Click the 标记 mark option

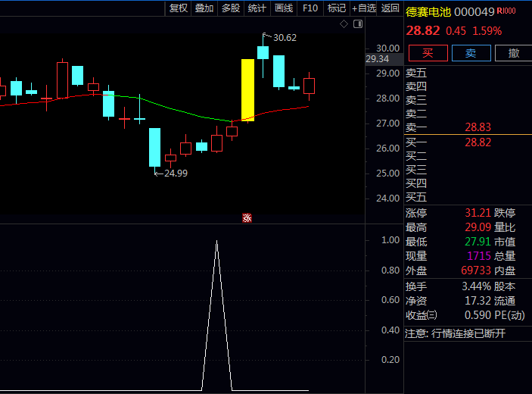coord(337,8)
